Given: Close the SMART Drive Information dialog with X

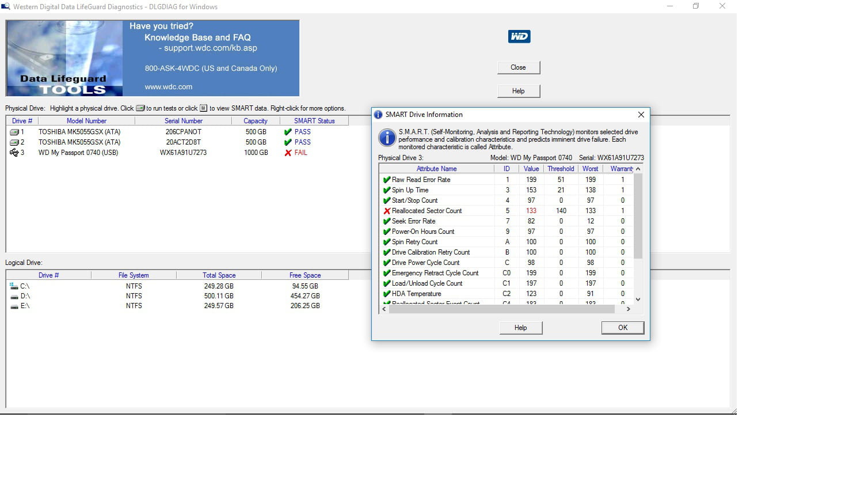Looking at the screenshot, I should pos(641,115).
